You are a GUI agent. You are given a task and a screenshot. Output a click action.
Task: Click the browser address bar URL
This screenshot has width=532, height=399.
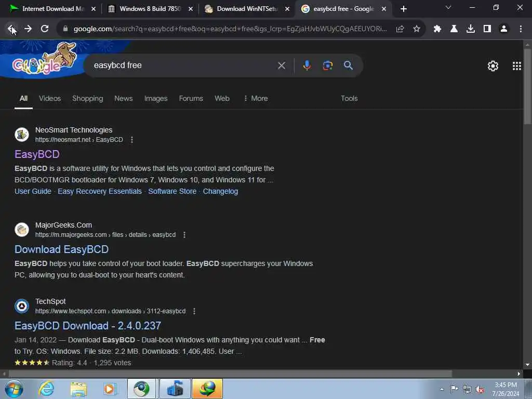tap(230, 29)
